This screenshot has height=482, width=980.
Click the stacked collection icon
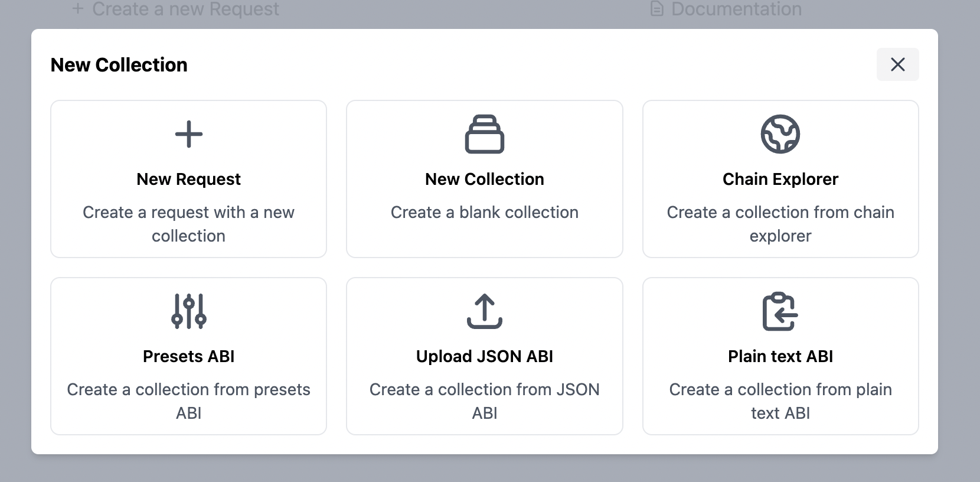485,134
